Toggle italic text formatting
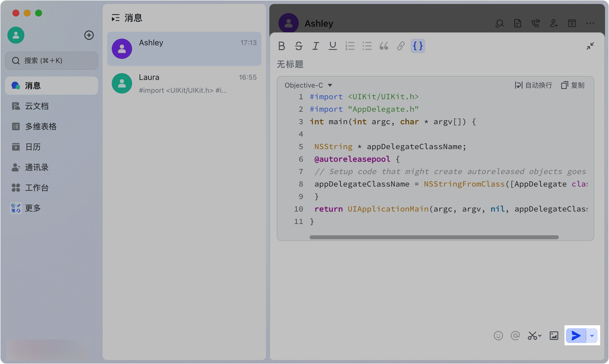 click(316, 46)
